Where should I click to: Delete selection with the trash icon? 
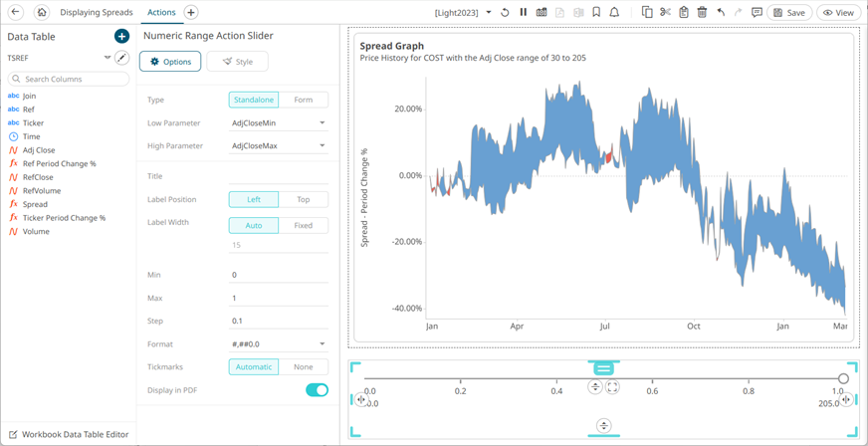pyautogui.click(x=702, y=13)
